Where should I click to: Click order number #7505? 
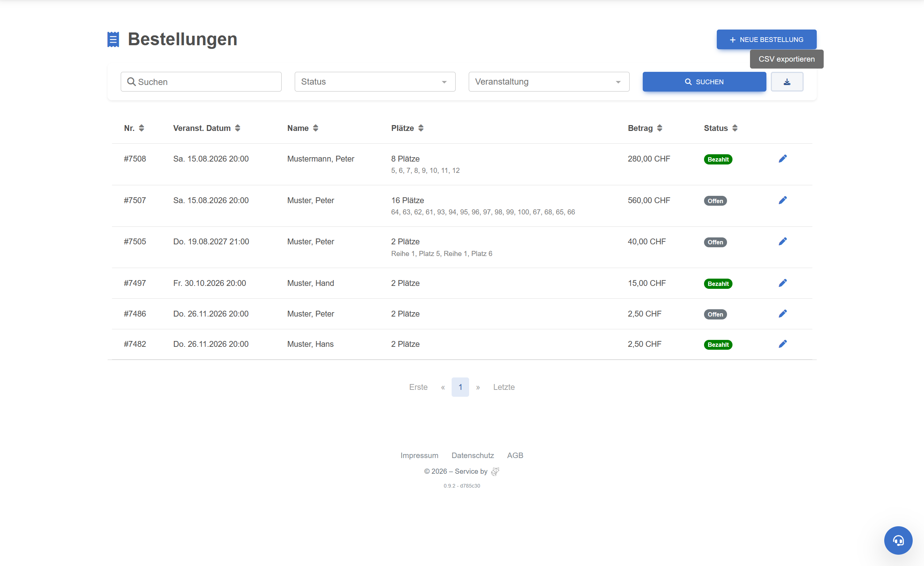[135, 242]
